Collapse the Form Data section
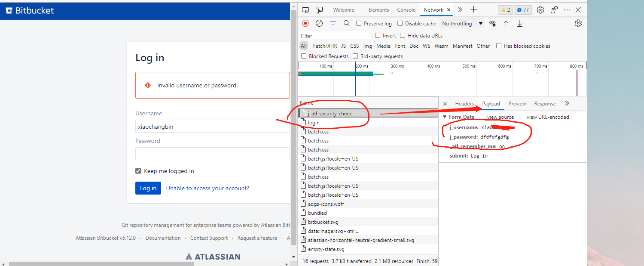Viewport: 644px width, 266px height. [445, 117]
